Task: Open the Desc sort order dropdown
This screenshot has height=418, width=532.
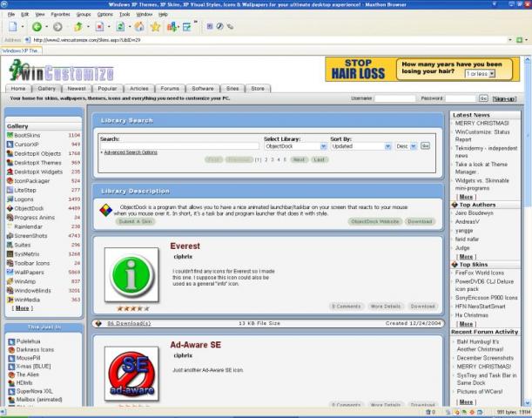Action: (414, 146)
